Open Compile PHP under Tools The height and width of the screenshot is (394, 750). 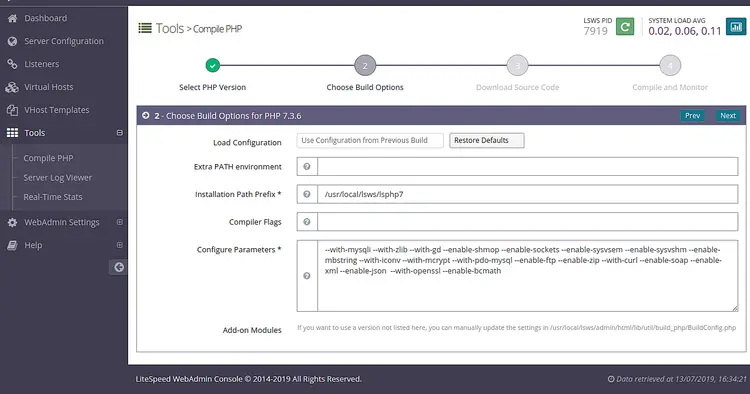point(48,158)
